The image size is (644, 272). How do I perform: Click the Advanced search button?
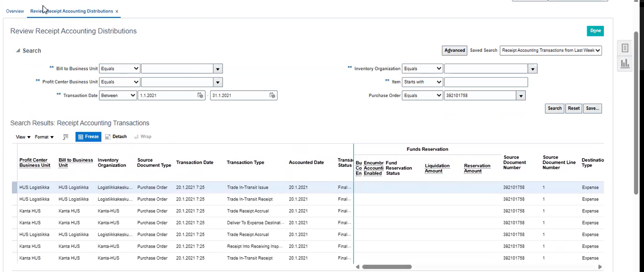[x=454, y=50]
